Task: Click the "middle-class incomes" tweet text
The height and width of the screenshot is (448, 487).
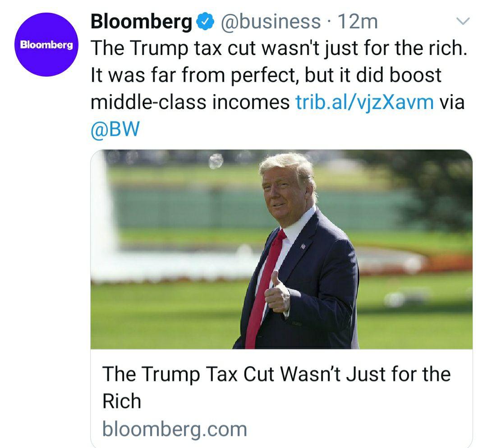Action: coord(190,102)
